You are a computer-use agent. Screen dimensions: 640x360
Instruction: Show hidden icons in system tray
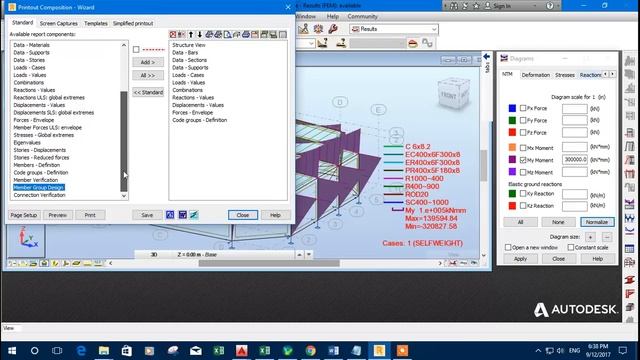click(x=538, y=351)
